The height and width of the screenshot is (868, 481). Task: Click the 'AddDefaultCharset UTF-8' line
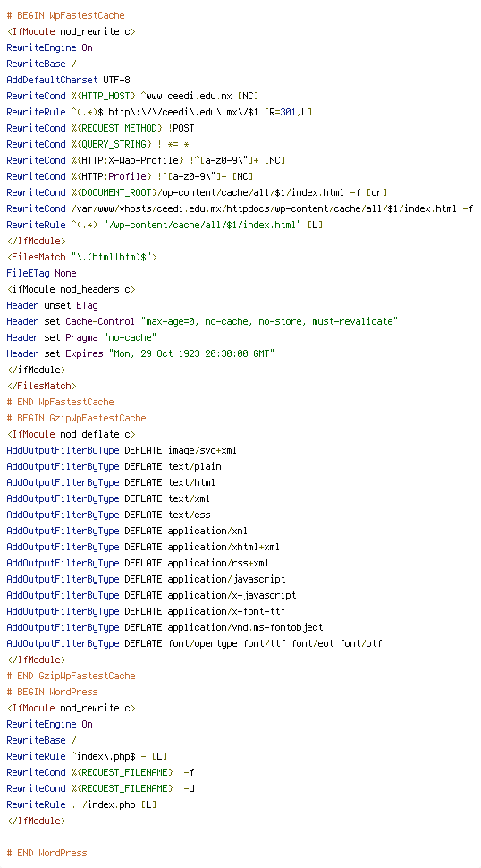(69, 80)
